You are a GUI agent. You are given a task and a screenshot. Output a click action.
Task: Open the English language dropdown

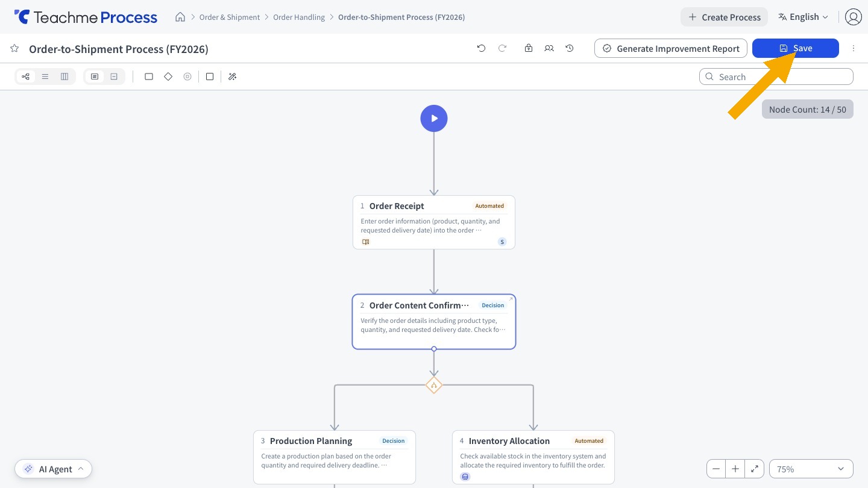pos(803,17)
